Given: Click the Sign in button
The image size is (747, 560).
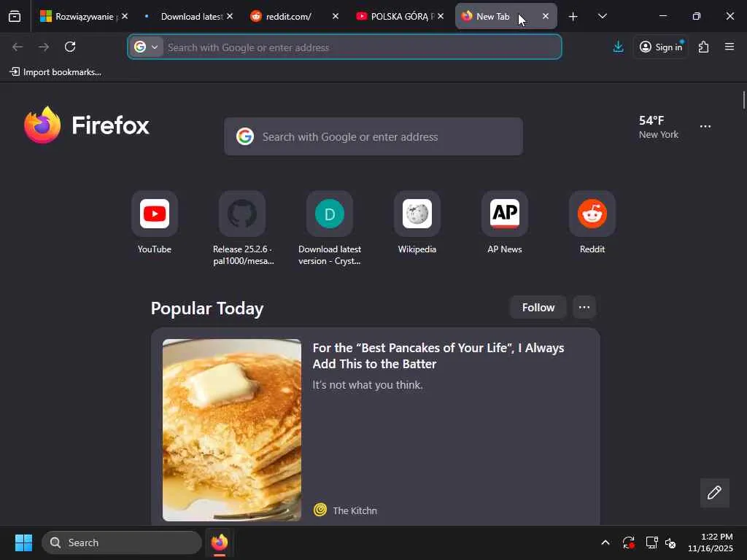Looking at the screenshot, I should (x=661, y=47).
